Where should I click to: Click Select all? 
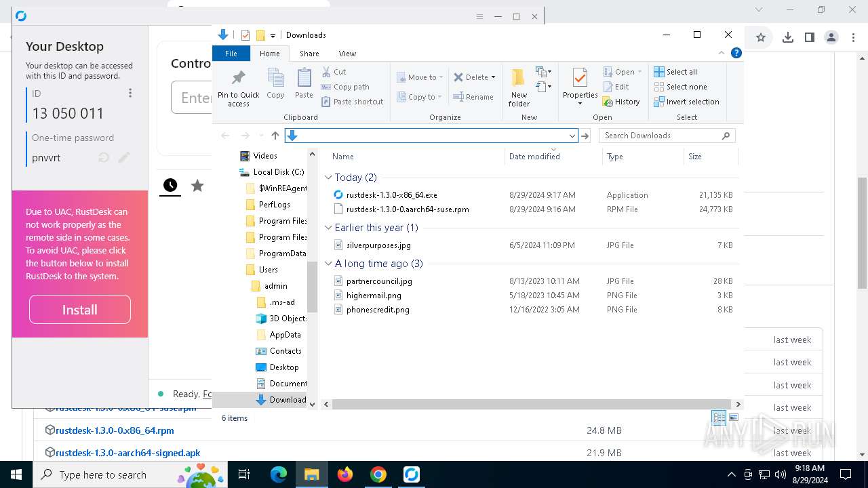[675, 72]
